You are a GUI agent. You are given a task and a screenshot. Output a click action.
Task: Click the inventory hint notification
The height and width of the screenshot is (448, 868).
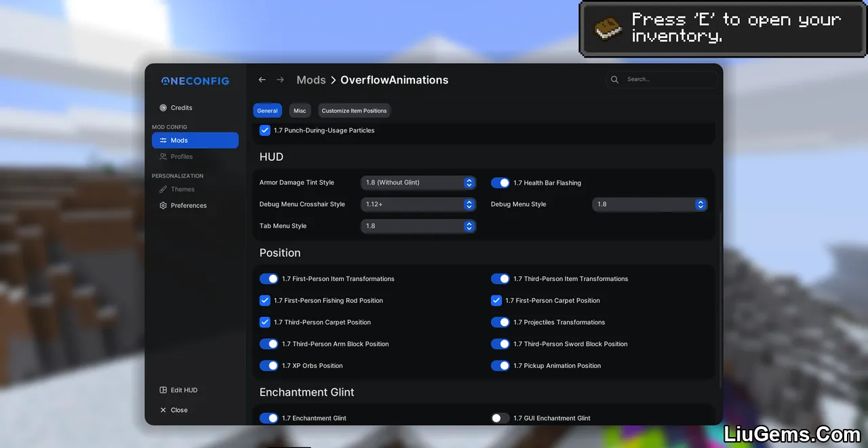click(723, 29)
